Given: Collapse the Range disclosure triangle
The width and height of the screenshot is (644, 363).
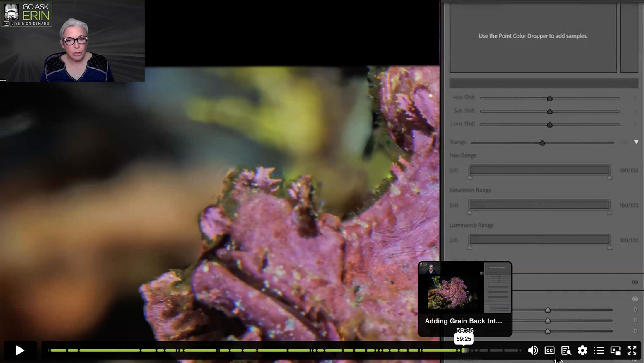Looking at the screenshot, I should coord(636,142).
